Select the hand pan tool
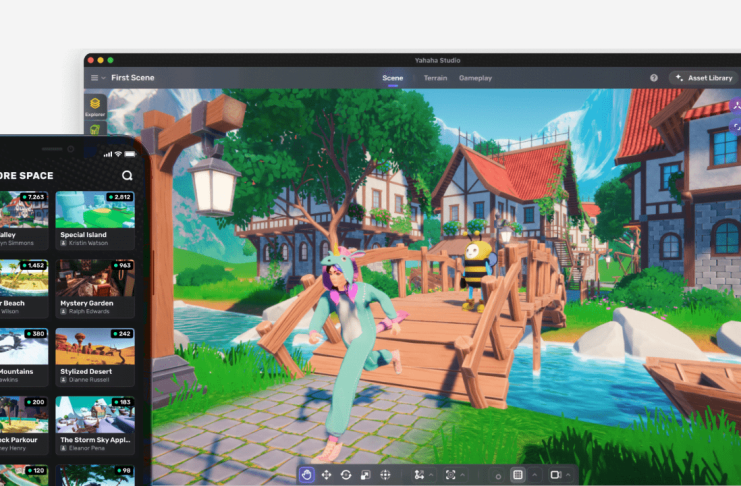This screenshot has height=486, width=741. pyautogui.click(x=307, y=475)
